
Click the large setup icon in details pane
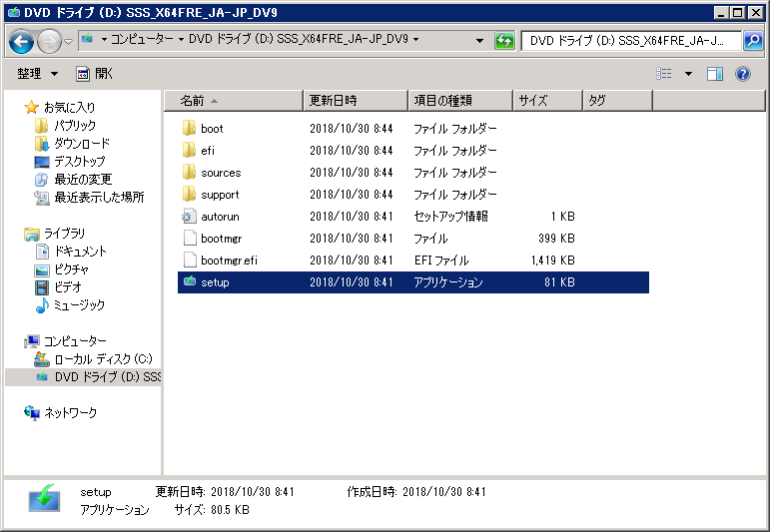[44, 499]
